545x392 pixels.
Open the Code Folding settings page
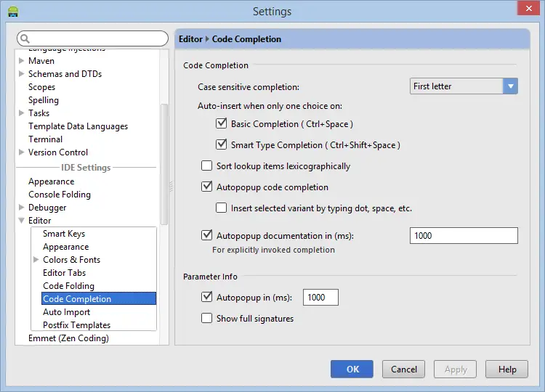coord(68,286)
